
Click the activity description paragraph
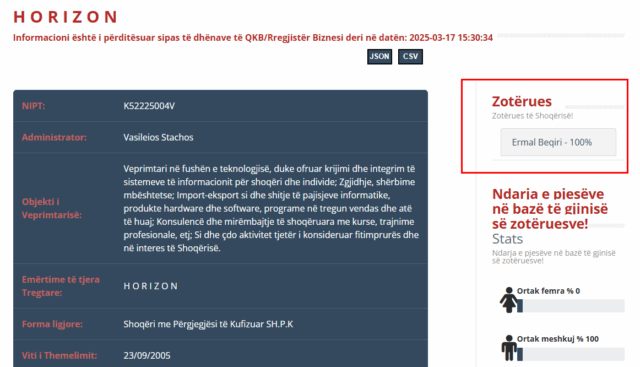point(271,208)
